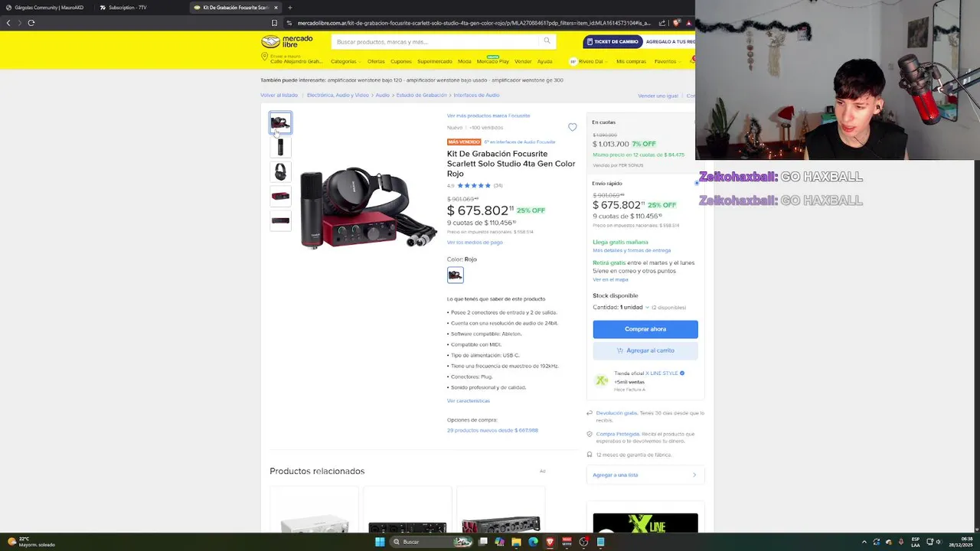Click the return arrow icon beside Devolución gratis

click(590, 413)
